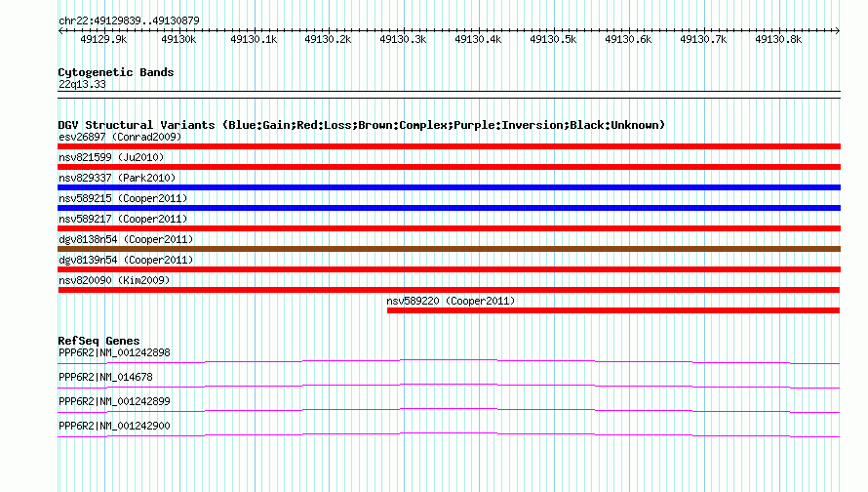The width and height of the screenshot is (868, 492).
Task: Click the 49130.7k ruler tick label
Action: [703, 39]
